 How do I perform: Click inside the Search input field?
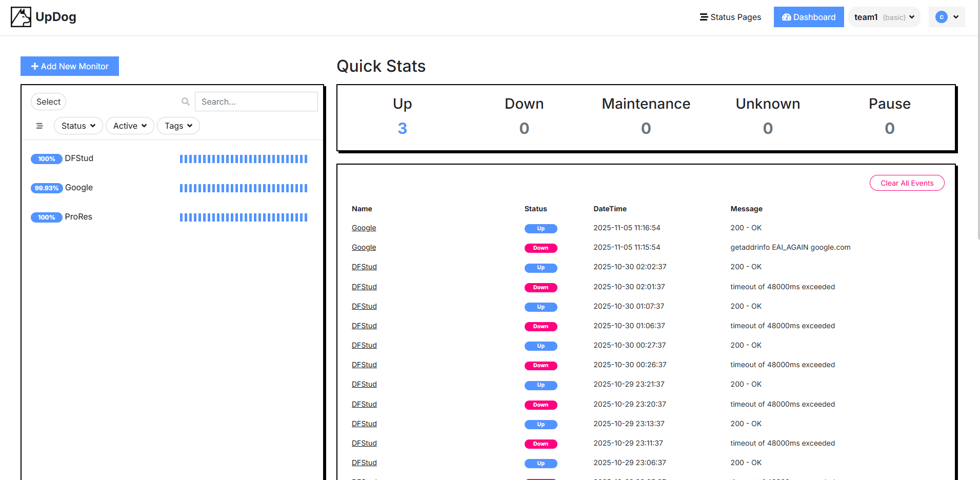point(256,102)
